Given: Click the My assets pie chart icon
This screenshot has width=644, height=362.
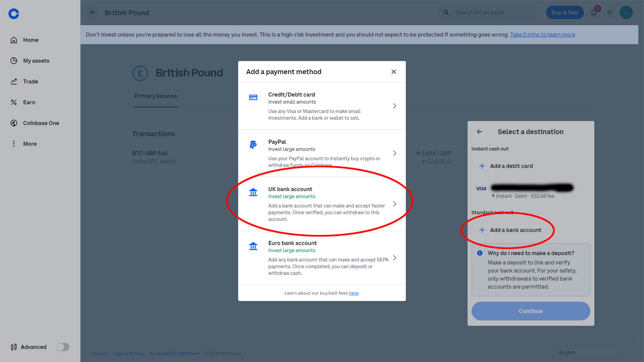Looking at the screenshot, I should [14, 61].
